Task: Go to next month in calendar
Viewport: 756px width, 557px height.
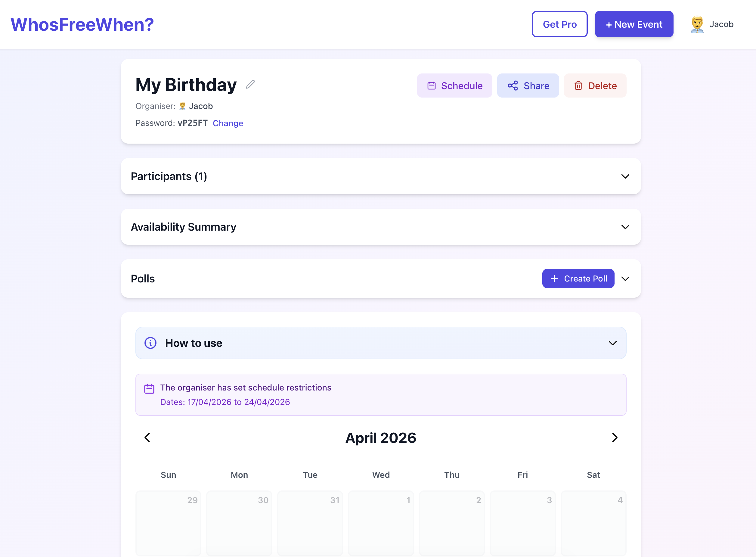Action: pyautogui.click(x=615, y=438)
